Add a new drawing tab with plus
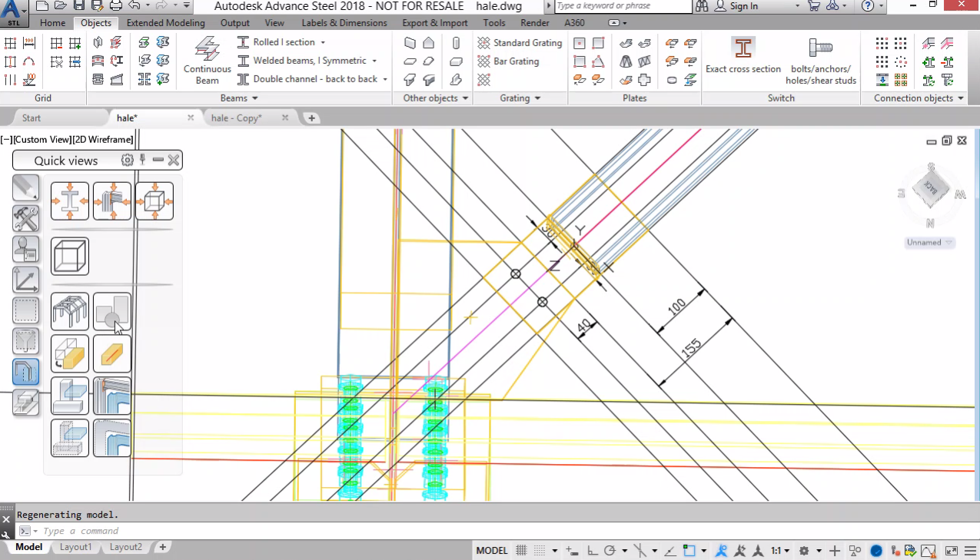This screenshot has width=980, height=560. 311,118
